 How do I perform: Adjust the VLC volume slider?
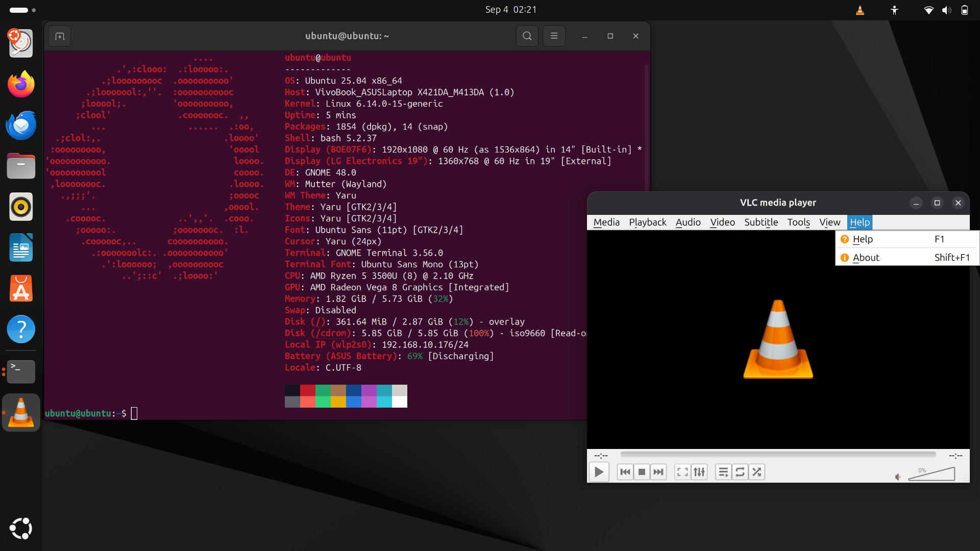pyautogui.click(x=932, y=474)
